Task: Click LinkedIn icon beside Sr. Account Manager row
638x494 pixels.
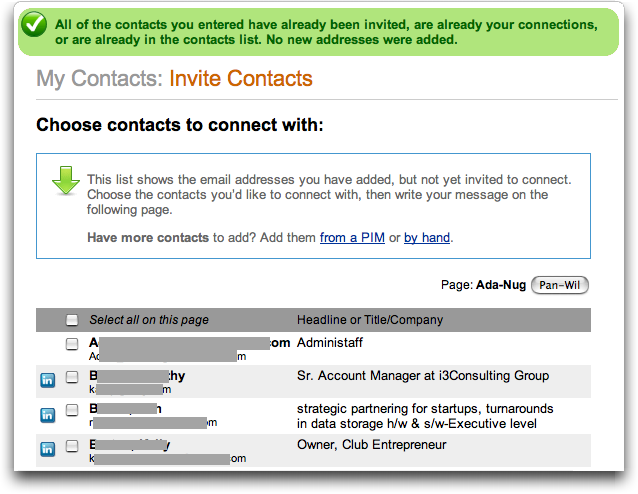Action: pos(48,380)
